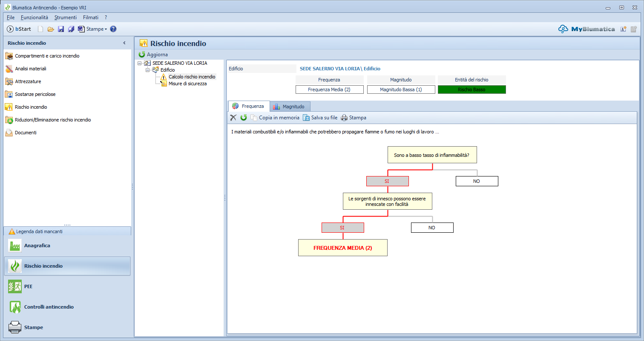Switch to the Magnitudo tab
Viewport: 644px width, 341px height.
coord(290,107)
